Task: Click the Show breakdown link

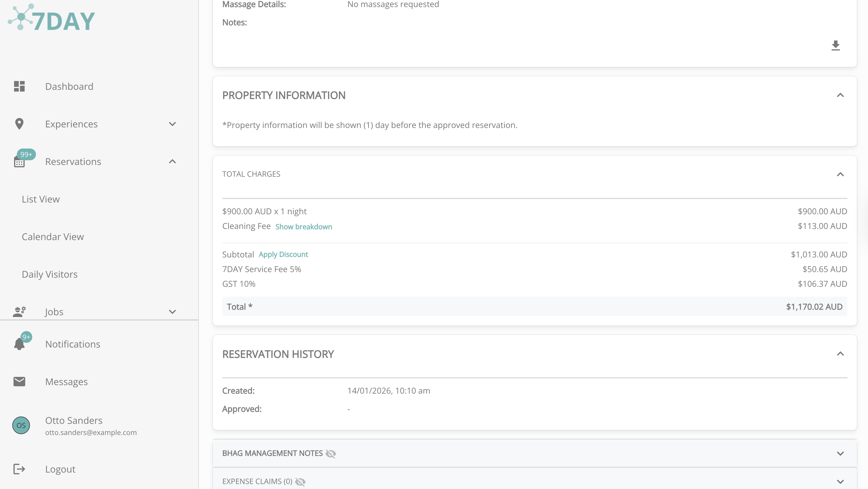Action: pyautogui.click(x=303, y=227)
